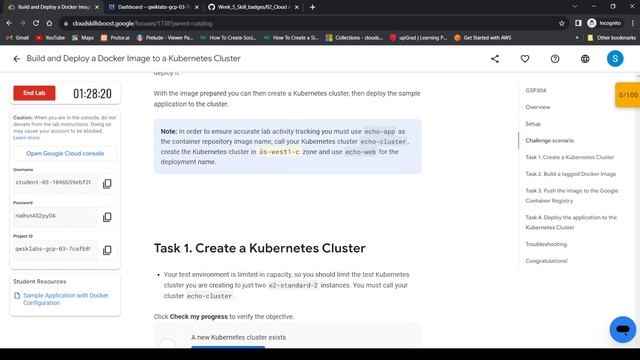The height and width of the screenshot is (360, 640).
Task: Go back with the lab page arrow
Action: [16, 59]
